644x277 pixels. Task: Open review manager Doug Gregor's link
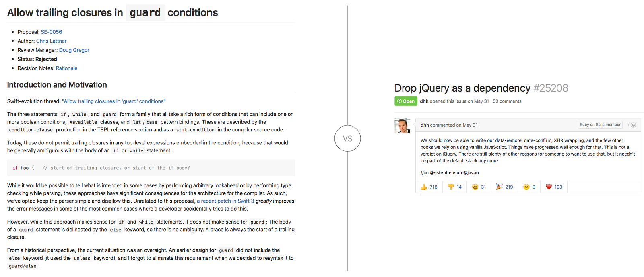pyautogui.click(x=74, y=50)
